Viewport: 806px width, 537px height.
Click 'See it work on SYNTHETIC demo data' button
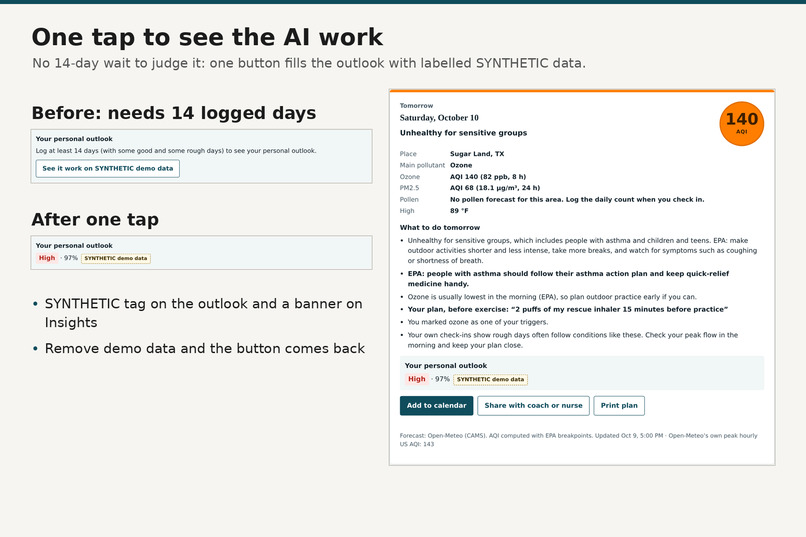(x=107, y=169)
